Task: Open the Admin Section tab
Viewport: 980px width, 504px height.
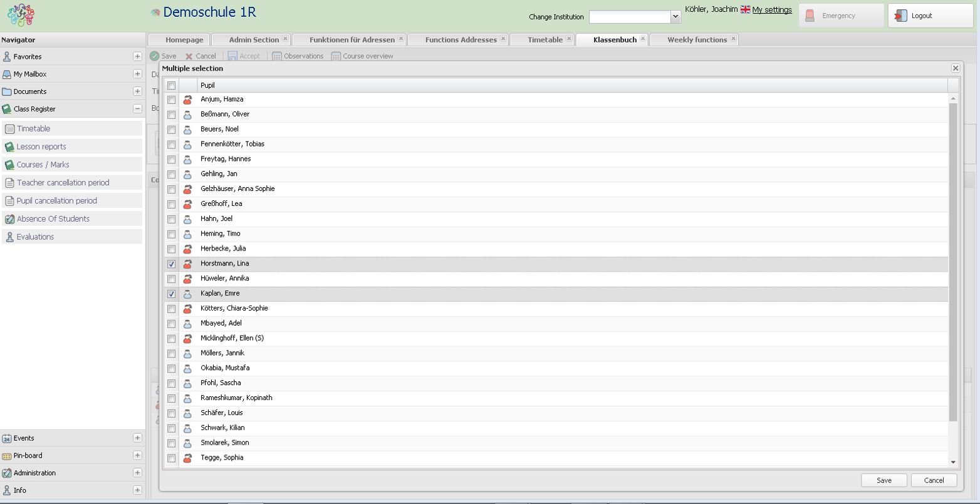Action: [x=253, y=39]
